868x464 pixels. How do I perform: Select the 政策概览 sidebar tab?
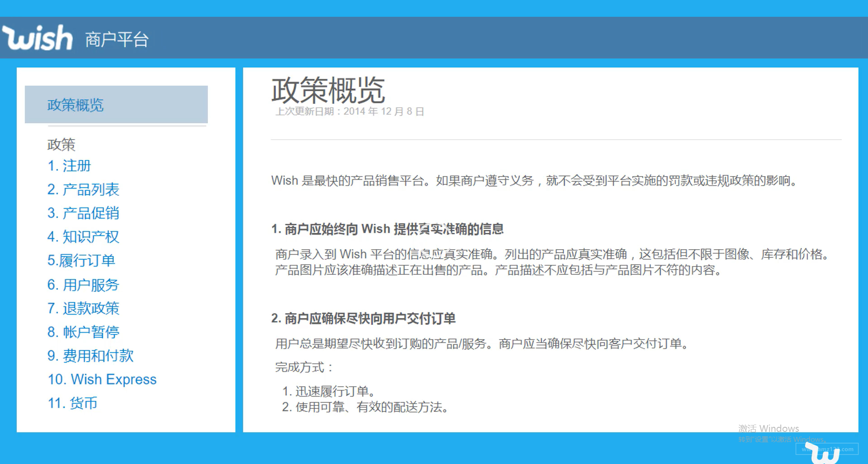[116, 105]
